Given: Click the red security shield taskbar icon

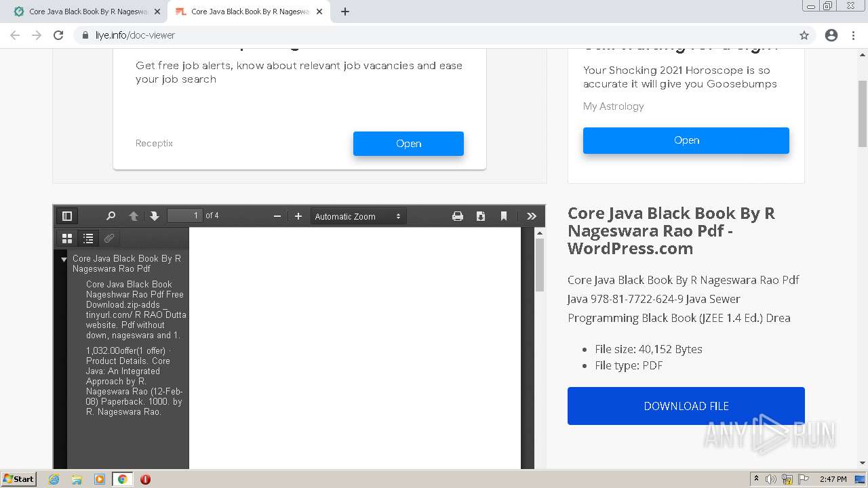Looking at the screenshot, I should pyautogui.click(x=145, y=479).
